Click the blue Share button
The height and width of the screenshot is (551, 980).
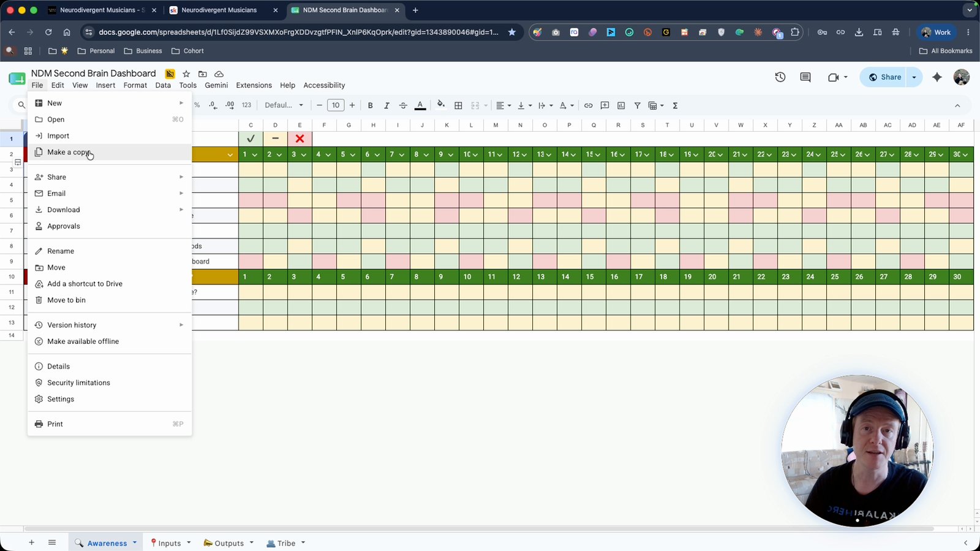click(884, 77)
